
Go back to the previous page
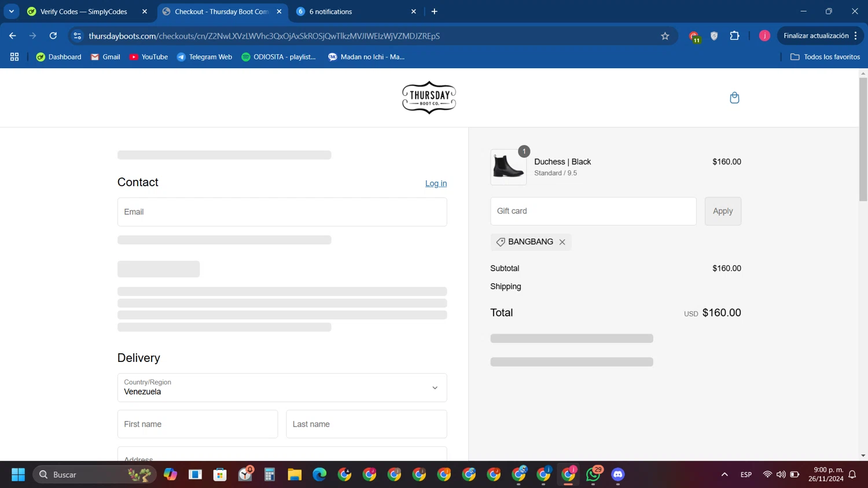pos(13,36)
